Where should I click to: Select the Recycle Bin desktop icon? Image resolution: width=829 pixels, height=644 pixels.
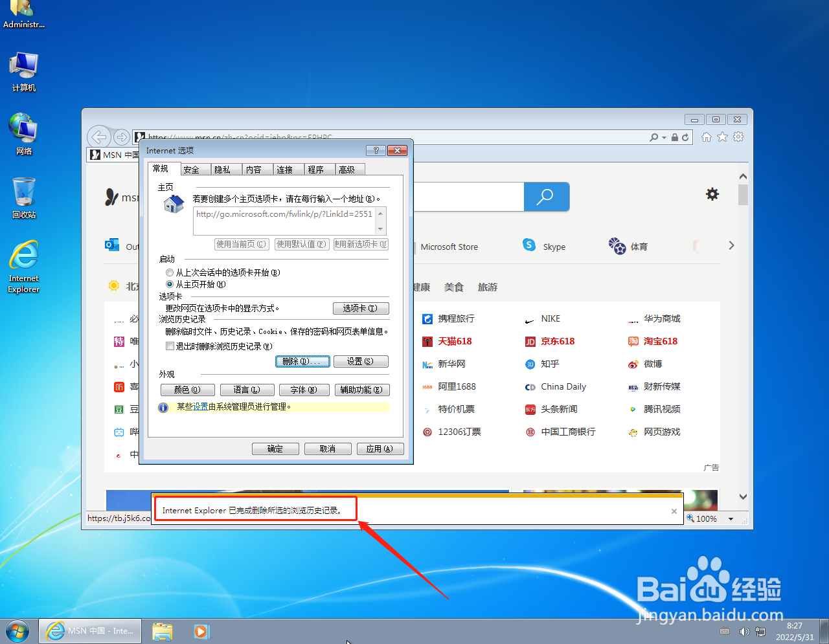[24, 198]
